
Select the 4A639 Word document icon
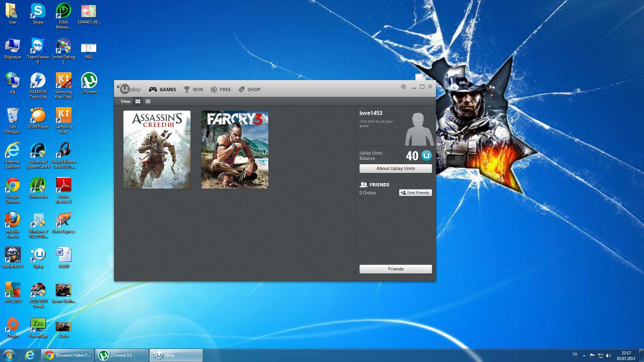(x=63, y=258)
